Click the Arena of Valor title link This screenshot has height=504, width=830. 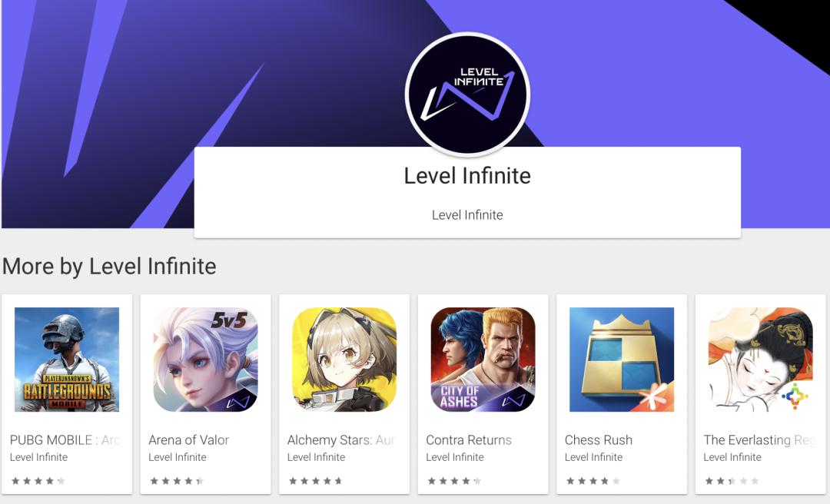tap(188, 440)
